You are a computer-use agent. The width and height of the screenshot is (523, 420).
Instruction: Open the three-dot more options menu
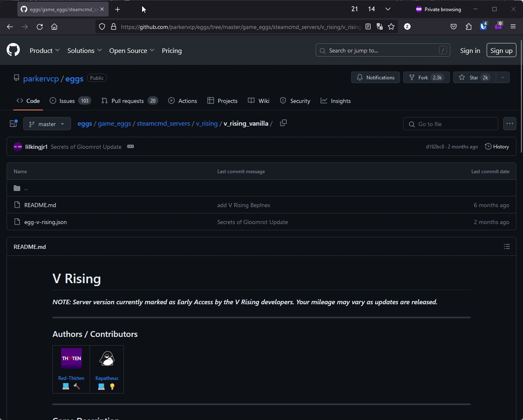click(x=510, y=124)
